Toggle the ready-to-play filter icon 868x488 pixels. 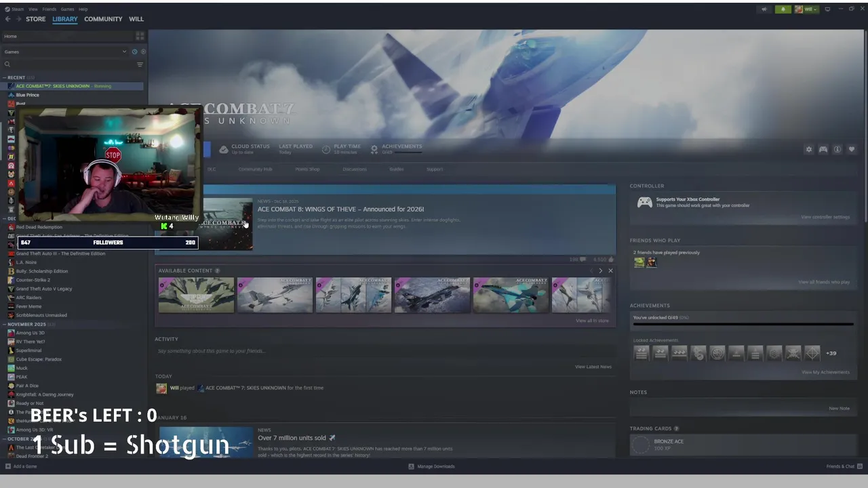click(142, 52)
